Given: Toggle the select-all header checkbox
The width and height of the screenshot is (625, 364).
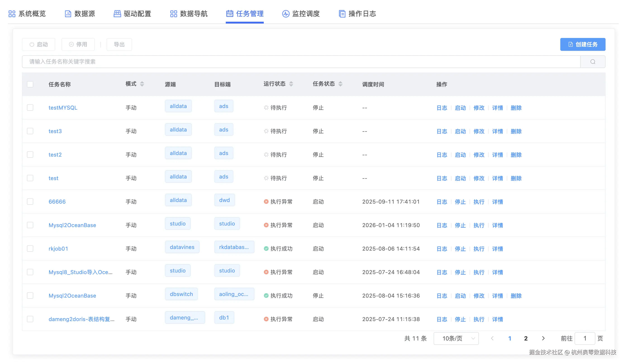Looking at the screenshot, I should click(x=30, y=84).
